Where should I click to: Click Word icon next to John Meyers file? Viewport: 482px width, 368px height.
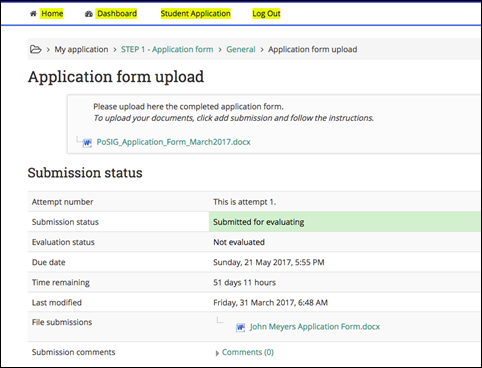point(240,327)
